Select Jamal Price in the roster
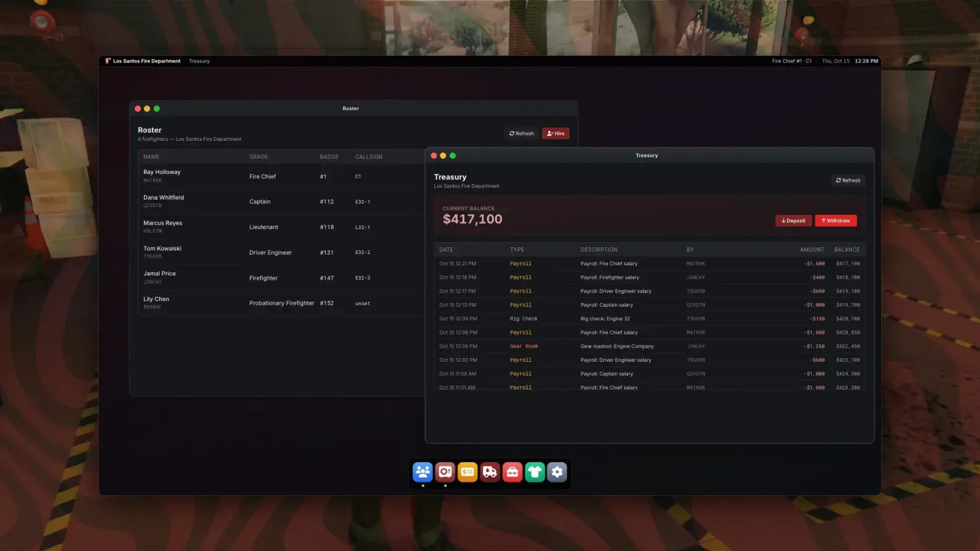This screenshot has width=980, height=551. [x=281, y=278]
